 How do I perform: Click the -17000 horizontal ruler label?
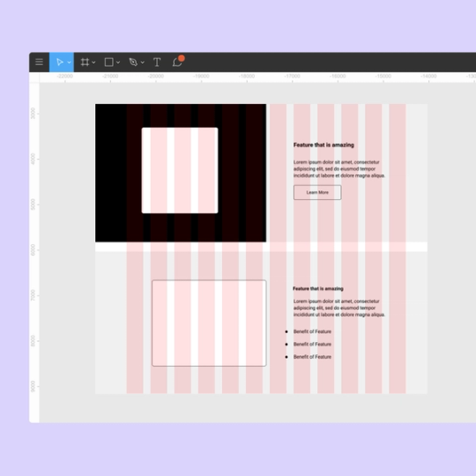tap(292, 76)
